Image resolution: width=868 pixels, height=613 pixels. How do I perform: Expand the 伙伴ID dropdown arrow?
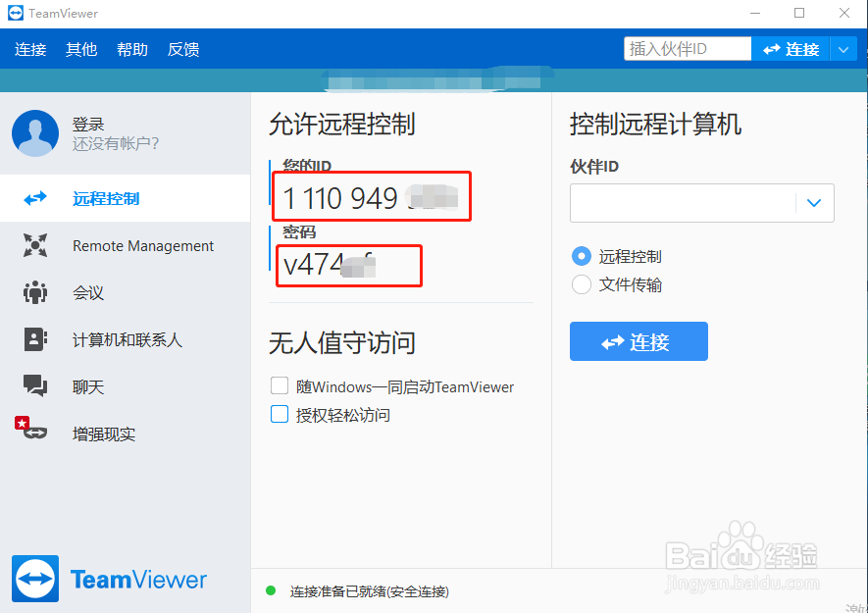pyautogui.click(x=814, y=203)
